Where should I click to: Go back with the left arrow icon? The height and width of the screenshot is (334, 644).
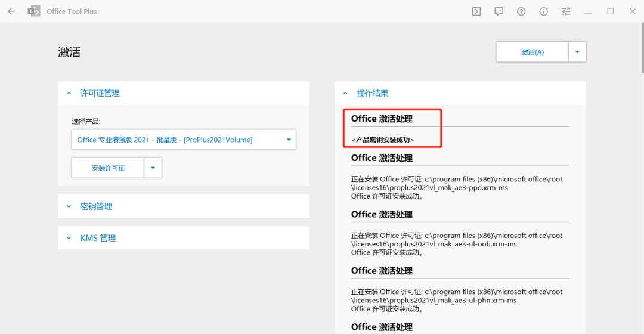[11, 11]
